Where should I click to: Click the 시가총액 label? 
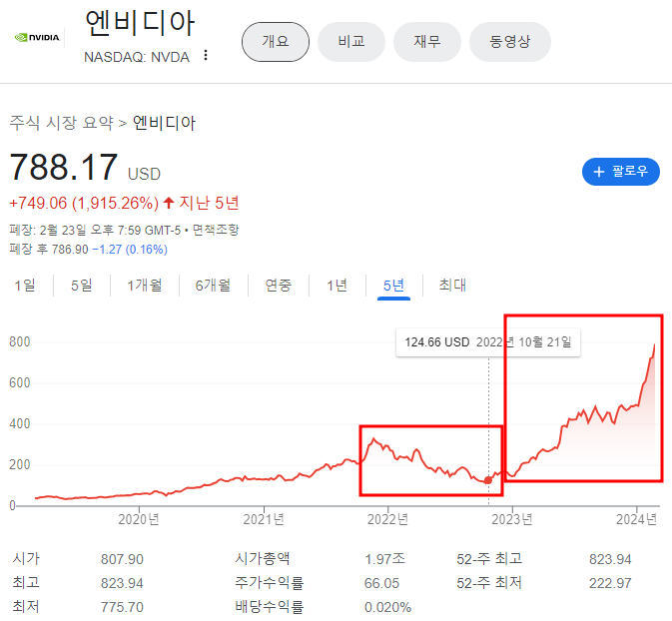(263, 559)
